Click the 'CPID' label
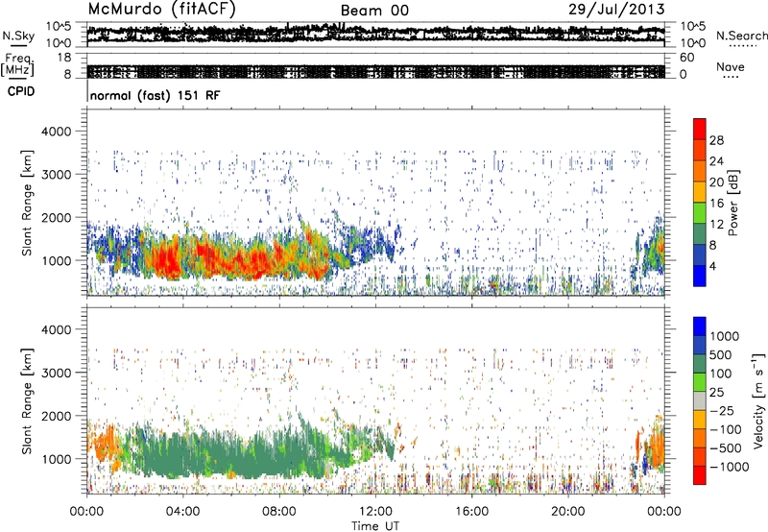Image resolution: width=768 pixels, height=532 pixels. [x=20, y=91]
